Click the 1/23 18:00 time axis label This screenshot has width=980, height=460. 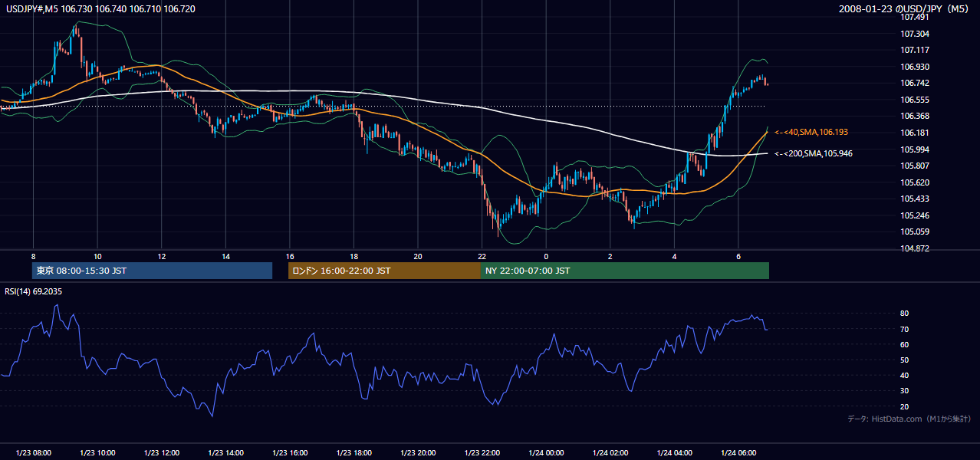pos(354,453)
